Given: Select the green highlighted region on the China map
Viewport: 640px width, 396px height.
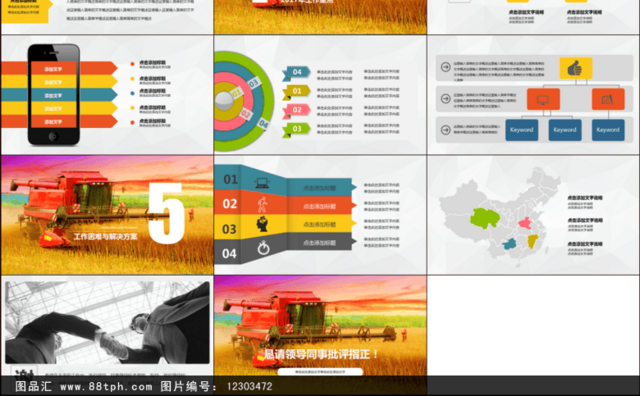Looking at the screenshot, I should (x=484, y=218).
